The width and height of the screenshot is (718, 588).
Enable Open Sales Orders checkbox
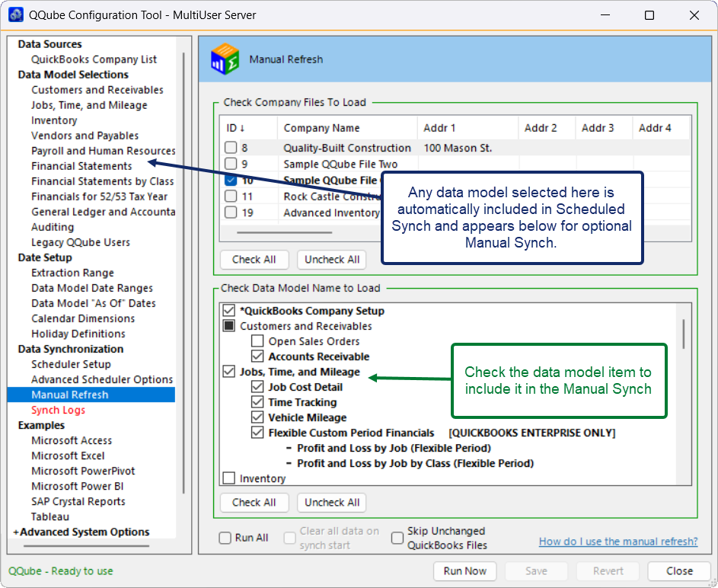[x=257, y=341]
